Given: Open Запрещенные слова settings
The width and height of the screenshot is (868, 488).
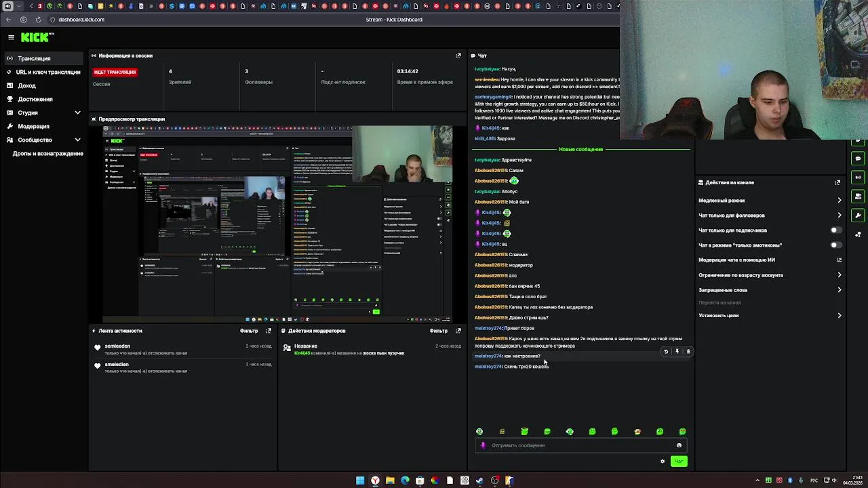Looking at the screenshot, I should tap(770, 290).
